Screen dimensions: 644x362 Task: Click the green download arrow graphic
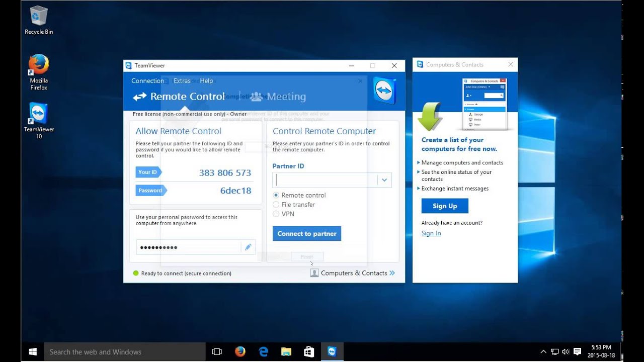pyautogui.click(x=430, y=116)
